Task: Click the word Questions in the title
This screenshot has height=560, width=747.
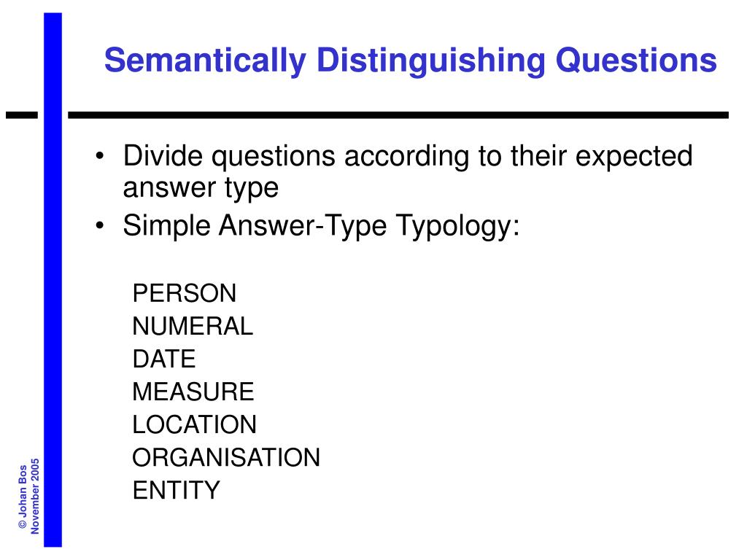Action: coord(636,61)
